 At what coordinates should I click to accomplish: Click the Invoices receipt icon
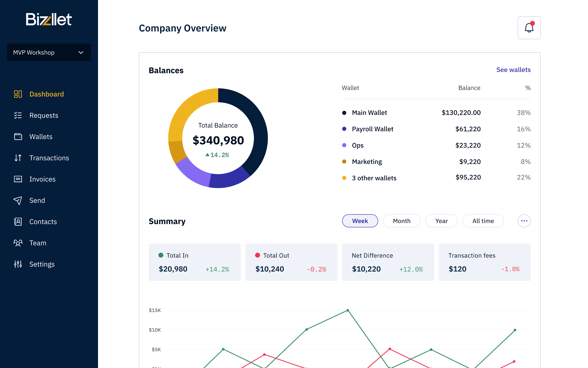(x=18, y=179)
